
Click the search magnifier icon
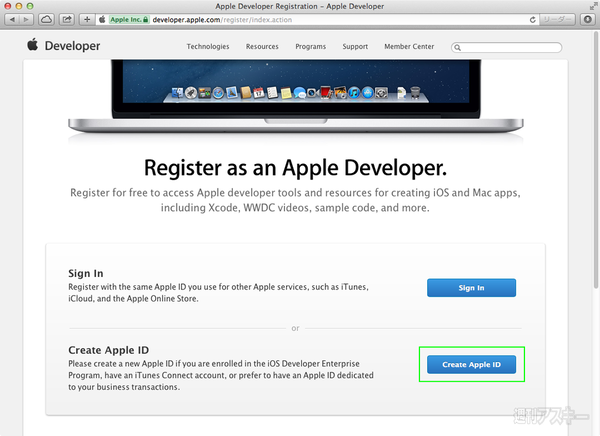[457, 47]
